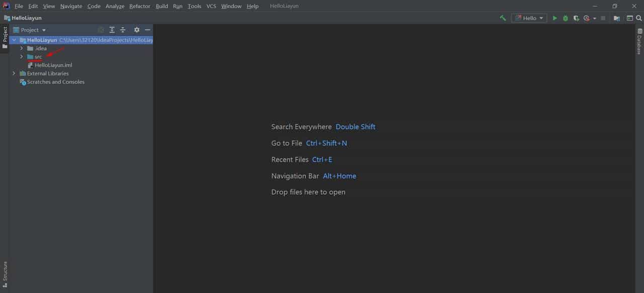Open the Hello run configuration dropdown
Viewport: 644px width, 293px height.
542,18
